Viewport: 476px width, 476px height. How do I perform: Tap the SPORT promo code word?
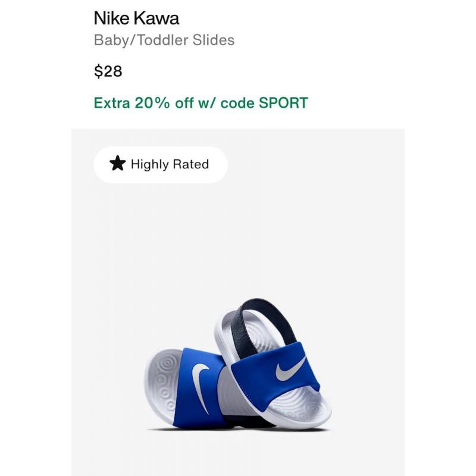(283, 103)
